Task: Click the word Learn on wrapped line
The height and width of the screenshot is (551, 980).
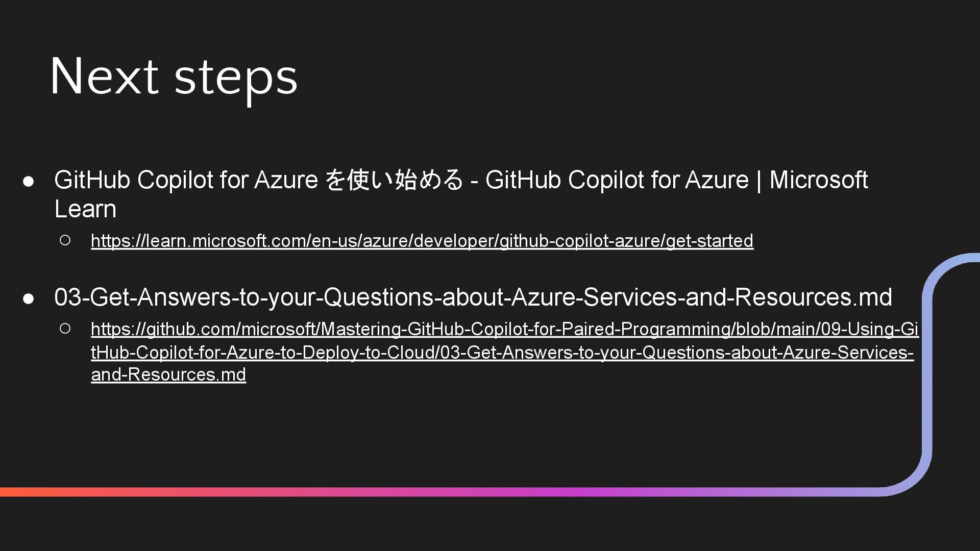Action: tap(85, 209)
